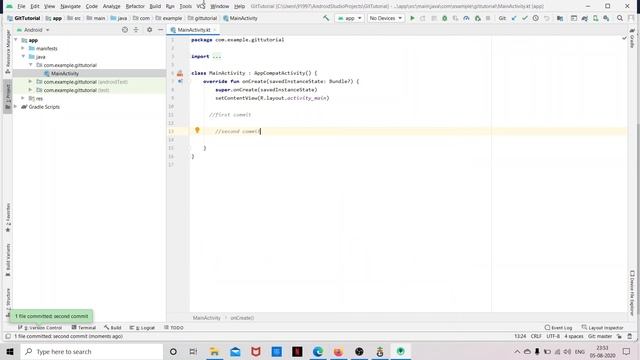Click the Windows taskbar search box

pyautogui.click(x=91, y=351)
